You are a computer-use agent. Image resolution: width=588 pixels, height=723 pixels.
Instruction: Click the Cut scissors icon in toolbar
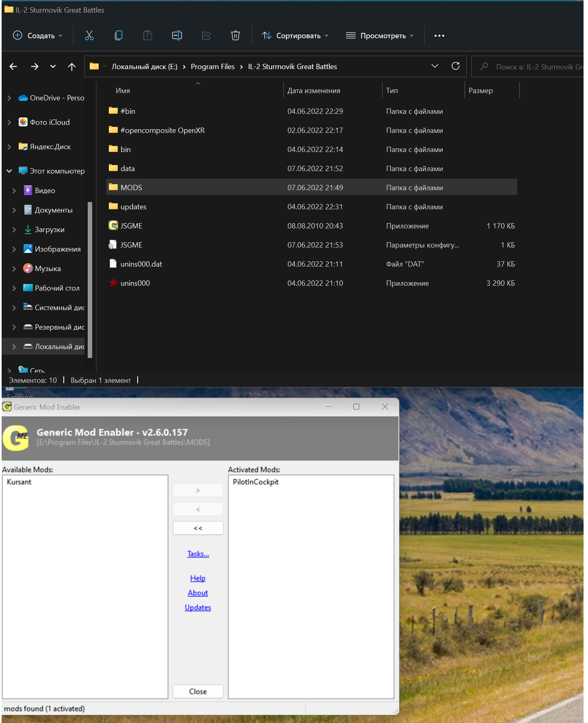tap(89, 36)
